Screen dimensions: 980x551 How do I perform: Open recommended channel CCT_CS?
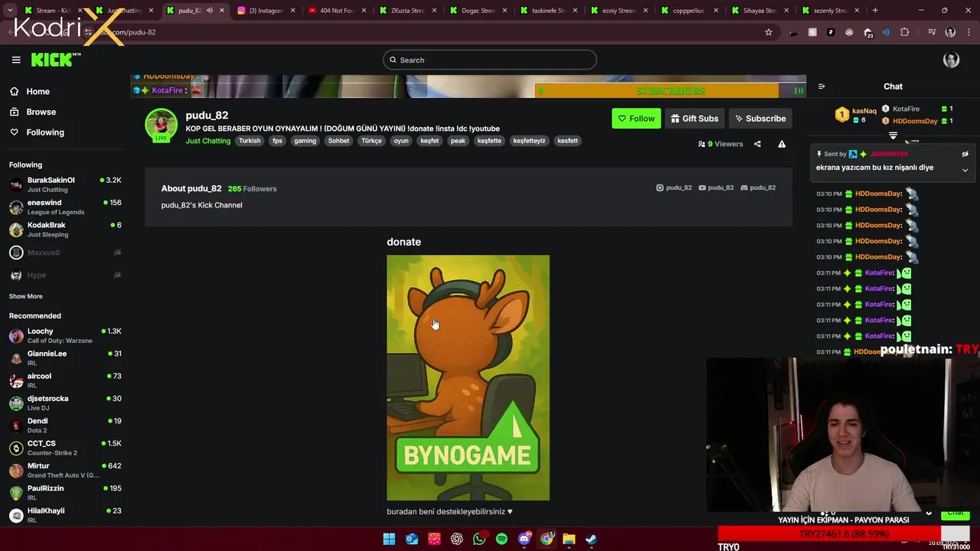click(65, 448)
